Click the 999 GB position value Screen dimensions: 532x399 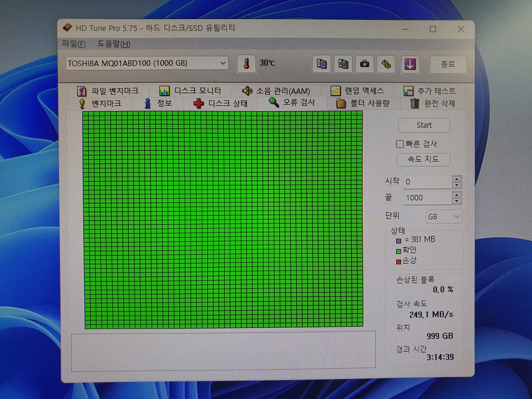(440, 336)
